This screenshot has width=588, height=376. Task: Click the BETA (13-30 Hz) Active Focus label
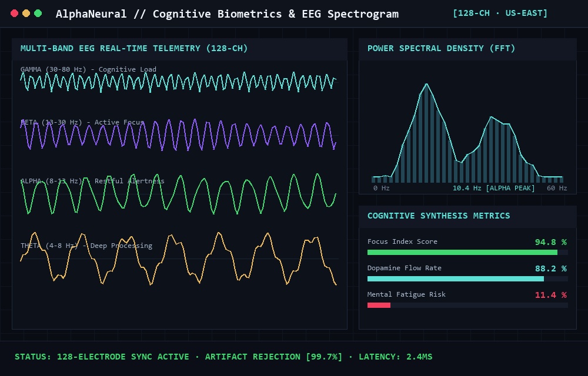82,122
